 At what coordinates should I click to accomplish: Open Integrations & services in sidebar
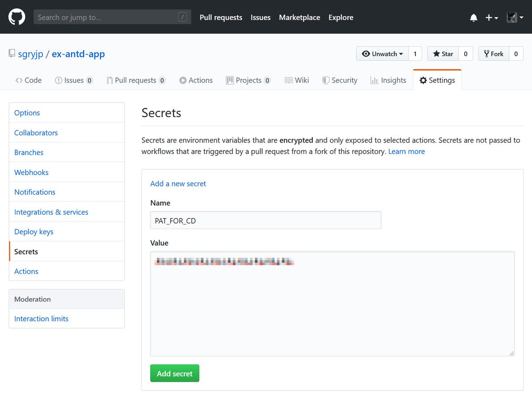(x=66, y=212)
